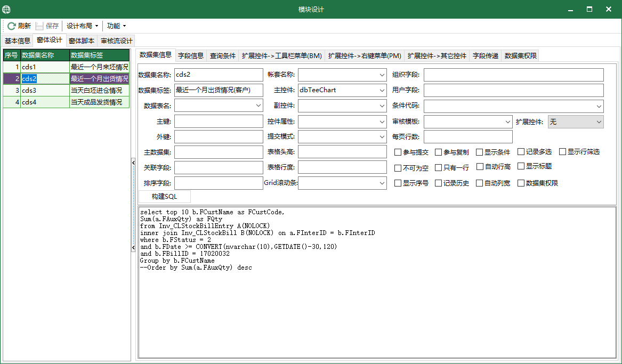Expand the 审核模板 dropdown

click(x=508, y=122)
